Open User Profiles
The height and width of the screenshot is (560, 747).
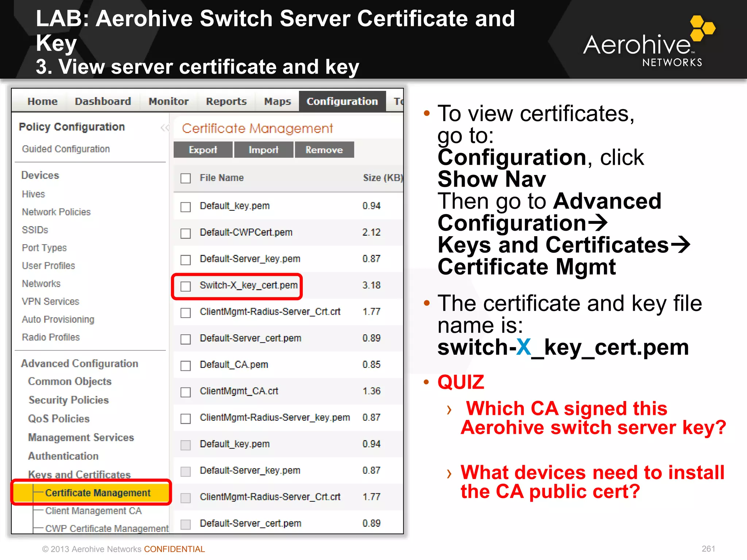[x=48, y=265]
